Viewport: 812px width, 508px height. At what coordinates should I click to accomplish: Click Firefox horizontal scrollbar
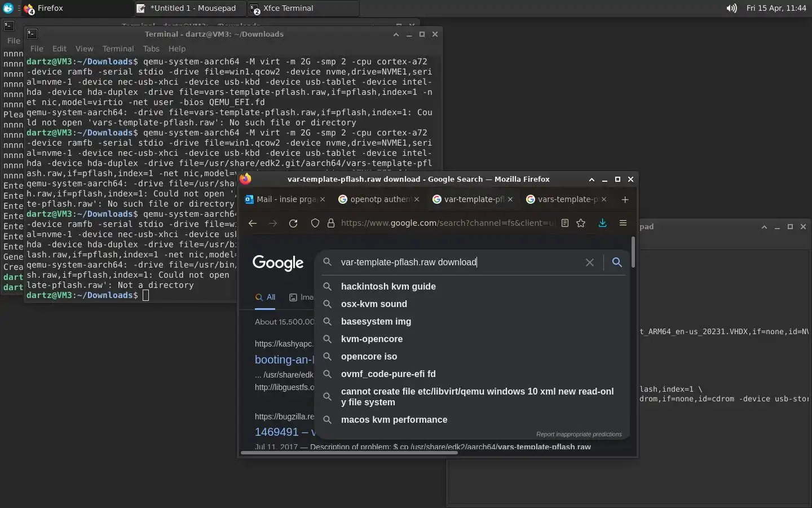coord(349,453)
